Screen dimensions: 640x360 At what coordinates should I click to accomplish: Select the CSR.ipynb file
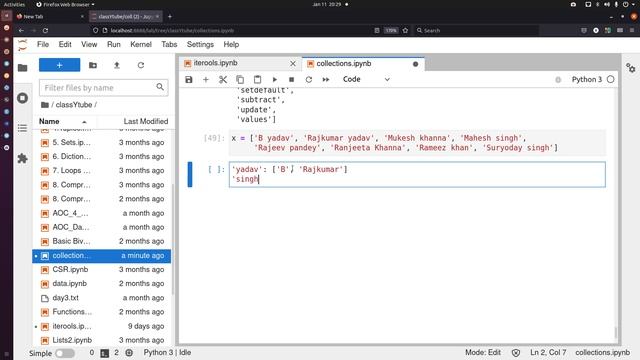pyautogui.click(x=102, y=269)
